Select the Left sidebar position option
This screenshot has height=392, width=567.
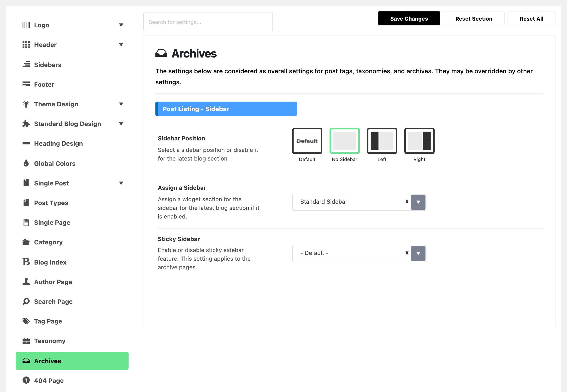382,141
